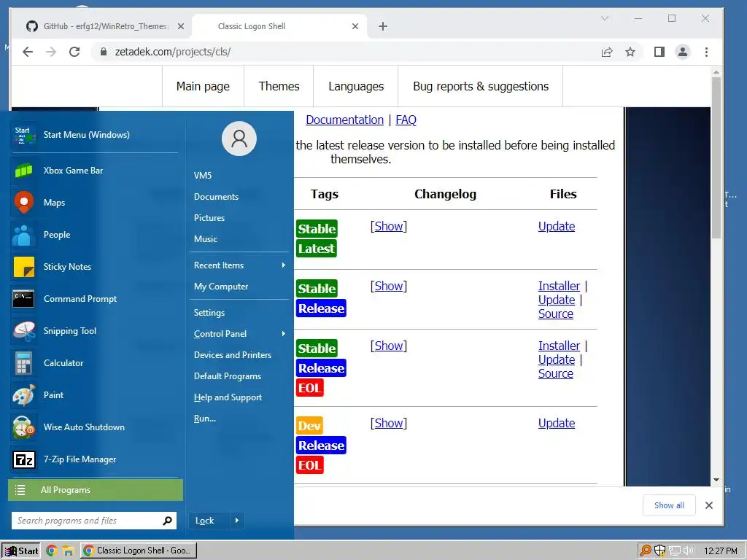The width and height of the screenshot is (747, 560).
Task: Open the Themes nav item
Action: pyautogui.click(x=279, y=86)
